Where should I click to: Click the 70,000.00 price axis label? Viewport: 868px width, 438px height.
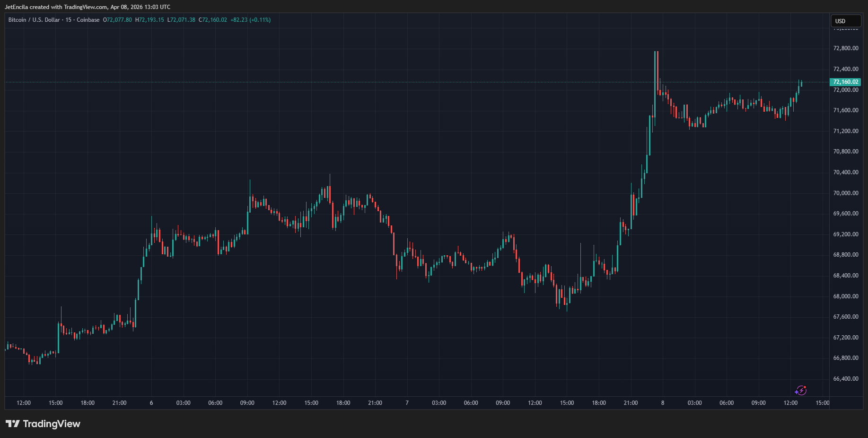tap(845, 193)
